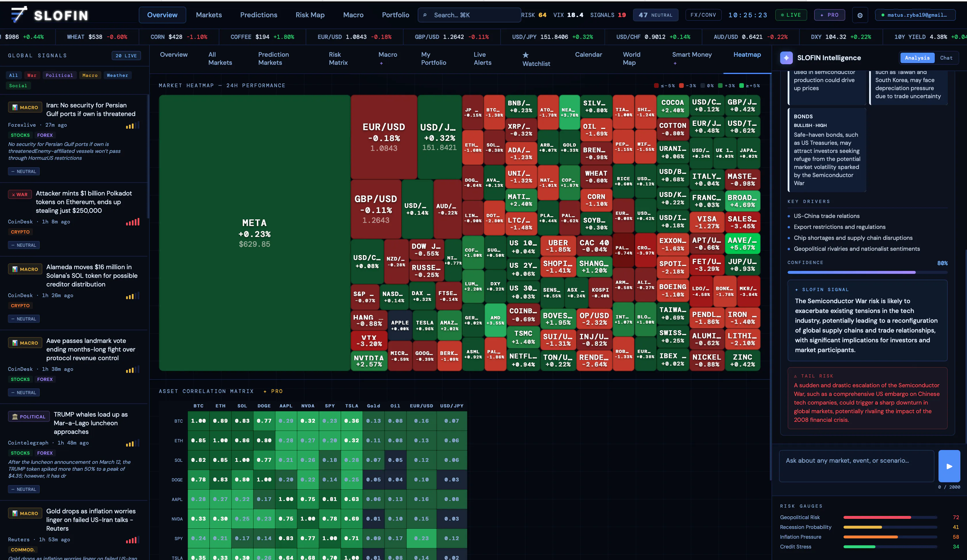Viewport: 967px width, 560px height.
Task: Click the Geopolitical Risk gauge bar
Action: click(890, 517)
